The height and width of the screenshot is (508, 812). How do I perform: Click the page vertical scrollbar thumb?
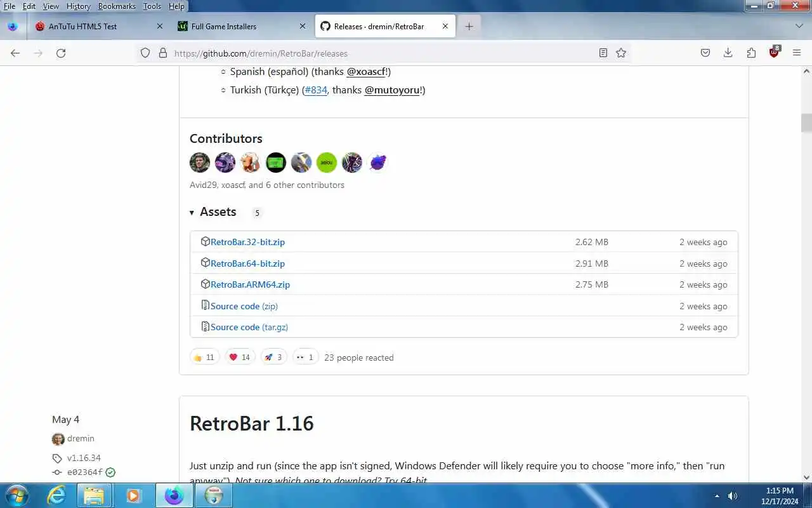(806, 123)
